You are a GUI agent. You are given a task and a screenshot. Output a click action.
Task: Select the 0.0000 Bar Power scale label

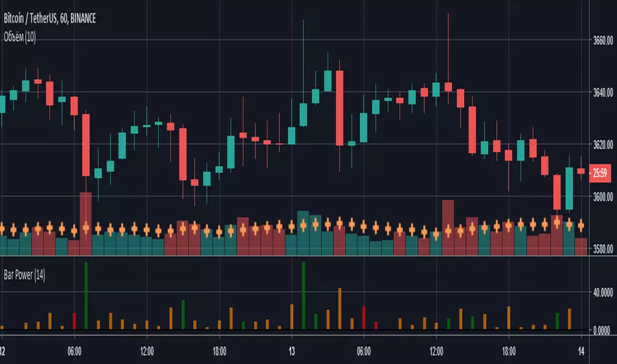pyautogui.click(x=601, y=330)
